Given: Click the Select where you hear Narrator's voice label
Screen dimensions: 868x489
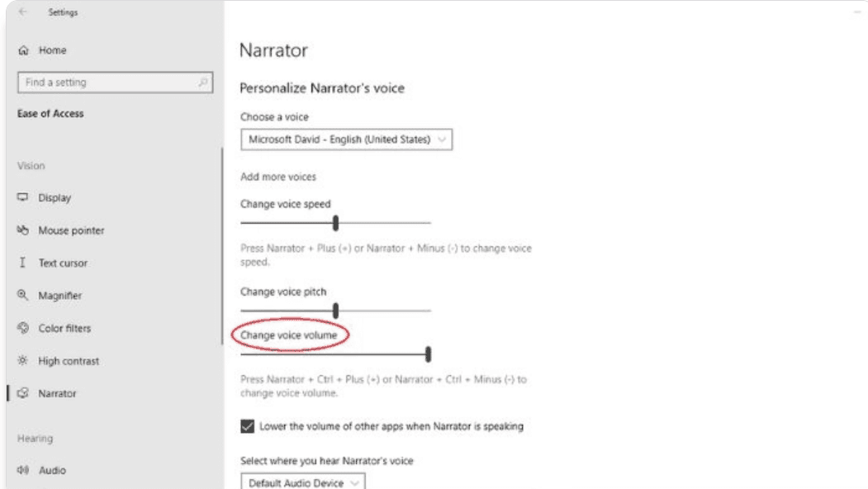Looking at the screenshot, I should pyautogui.click(x=326, y=461).
